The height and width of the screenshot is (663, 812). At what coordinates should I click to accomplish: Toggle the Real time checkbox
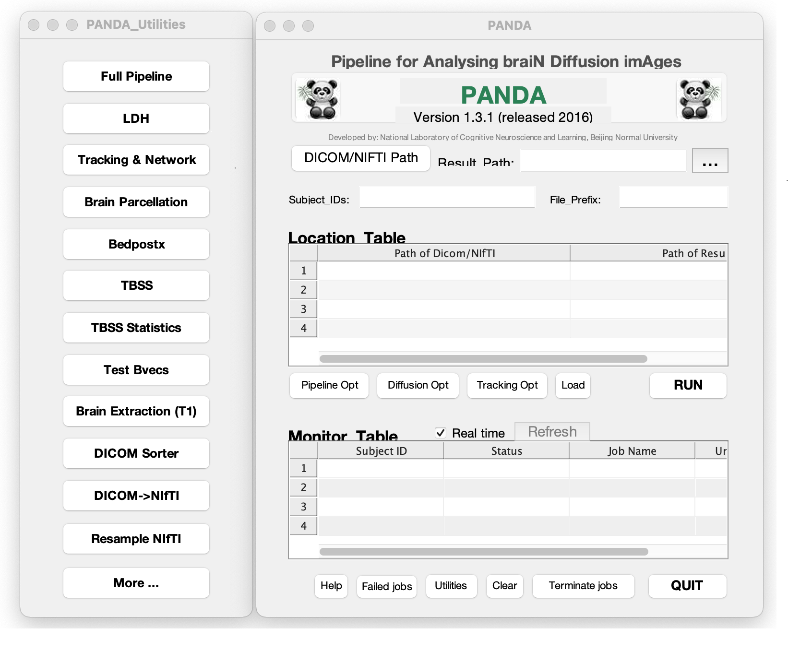[x=441, y=433]
